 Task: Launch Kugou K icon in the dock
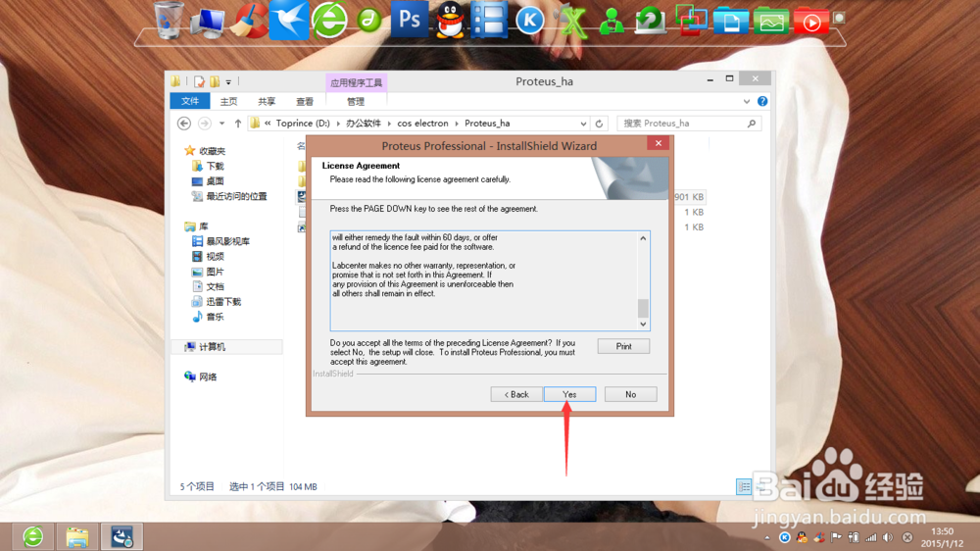[529, 21]
